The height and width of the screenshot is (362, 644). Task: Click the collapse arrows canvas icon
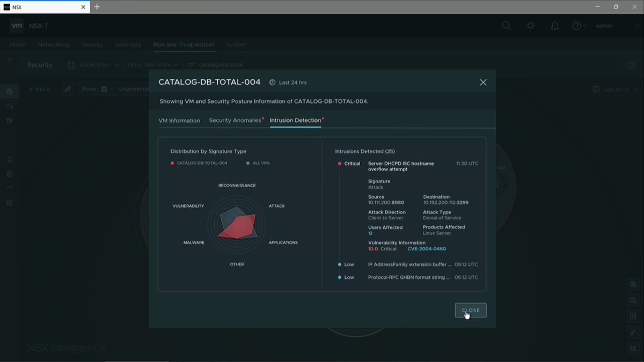[x=633, y=333]
